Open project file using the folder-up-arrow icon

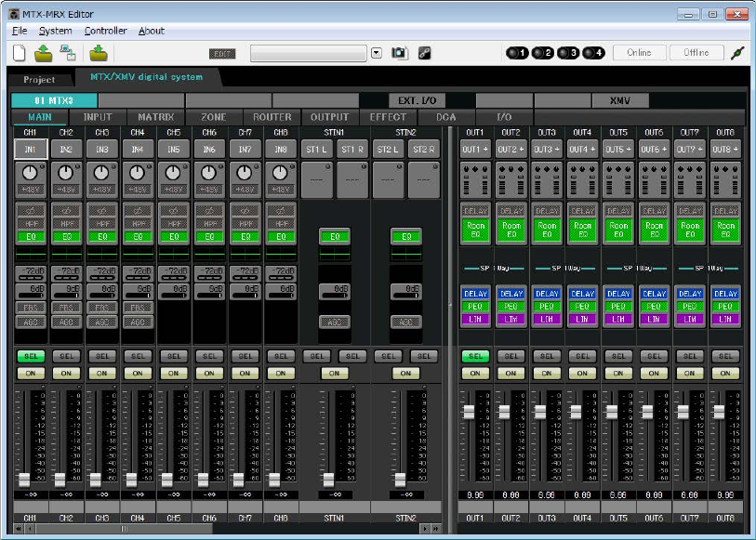tap(44, 52)
